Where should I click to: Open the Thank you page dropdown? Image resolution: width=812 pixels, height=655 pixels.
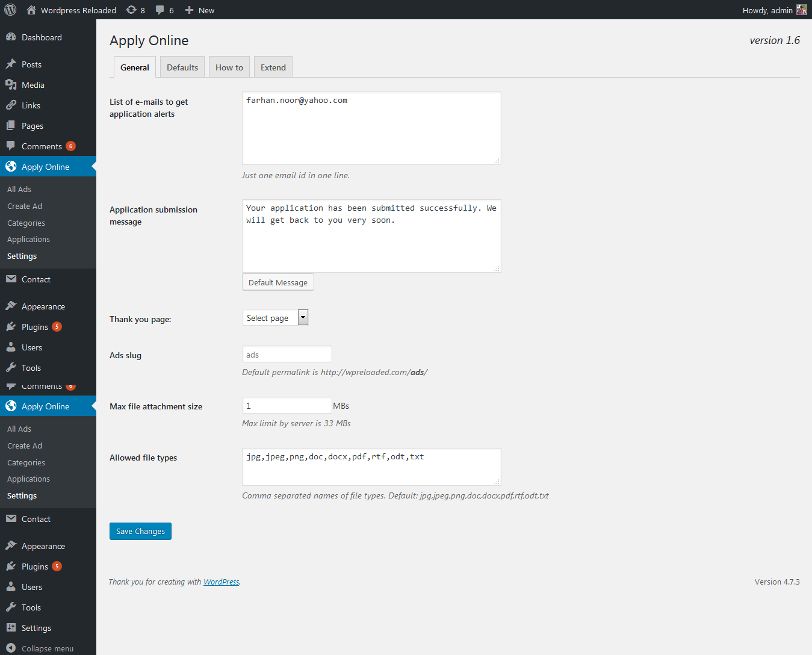point(275,318)
